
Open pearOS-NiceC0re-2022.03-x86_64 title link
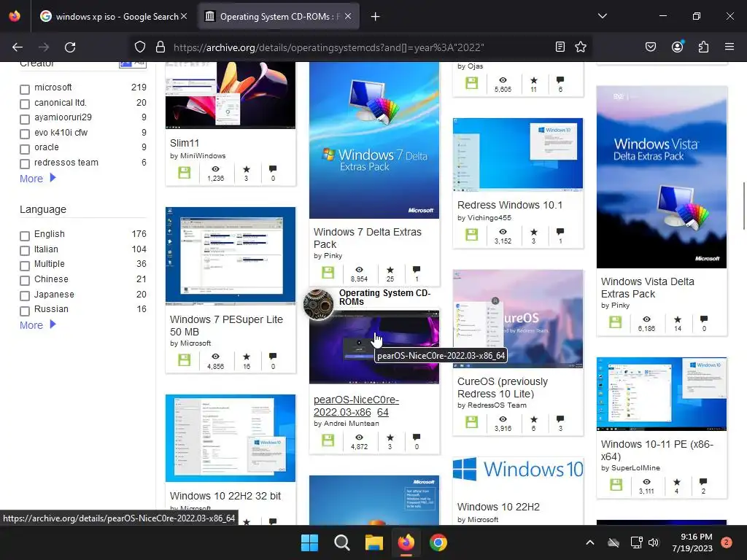coord(356,405)
